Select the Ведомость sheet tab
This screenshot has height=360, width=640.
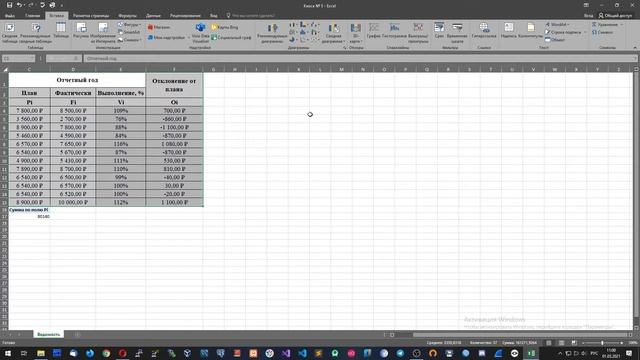pos(49,334)
